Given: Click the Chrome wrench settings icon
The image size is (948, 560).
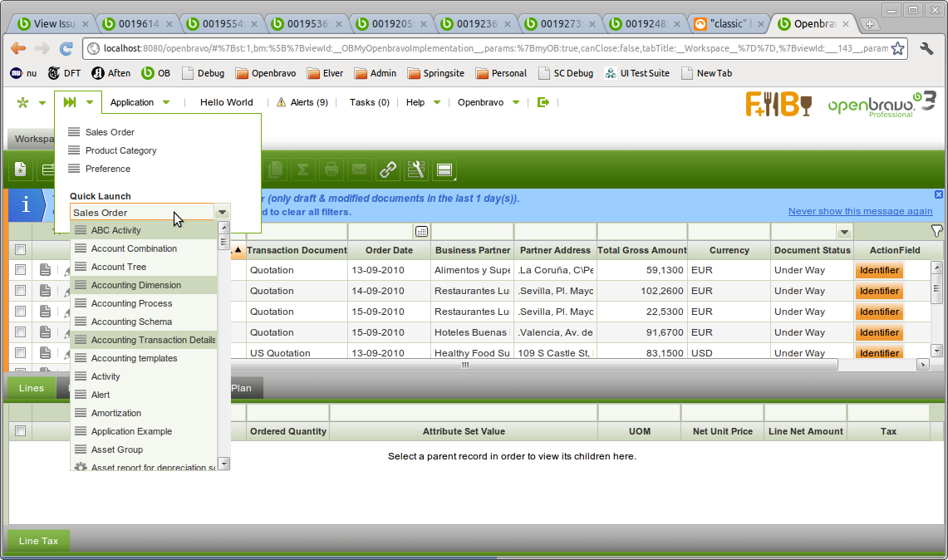Looking at the screenshot, I should (x=926, y=49).
